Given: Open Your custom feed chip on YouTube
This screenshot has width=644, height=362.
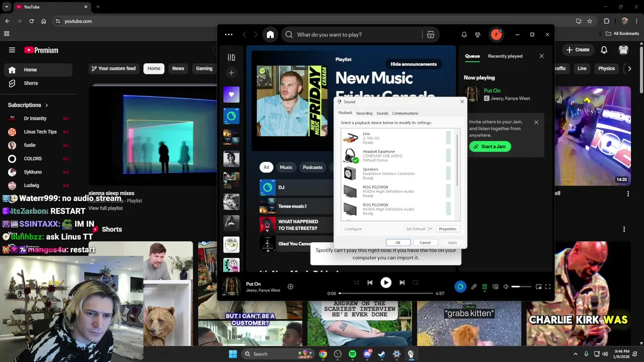Looking at the screenshot, I should pos(114,68).
